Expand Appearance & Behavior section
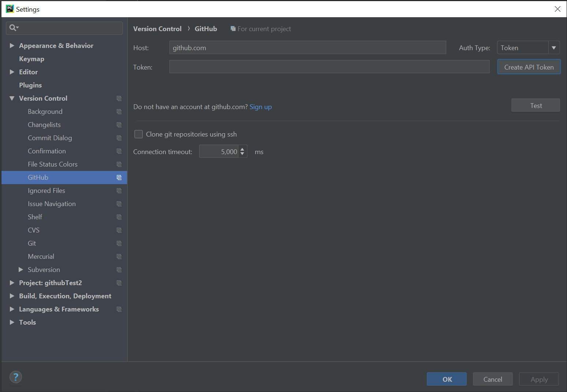 pyautogui.click(x=12, y=46)
